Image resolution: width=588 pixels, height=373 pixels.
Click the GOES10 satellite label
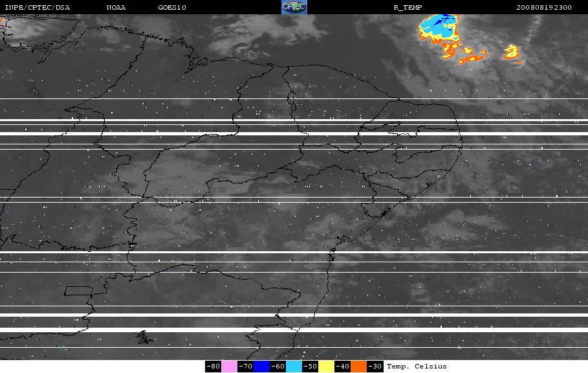[x=172, y=8]
